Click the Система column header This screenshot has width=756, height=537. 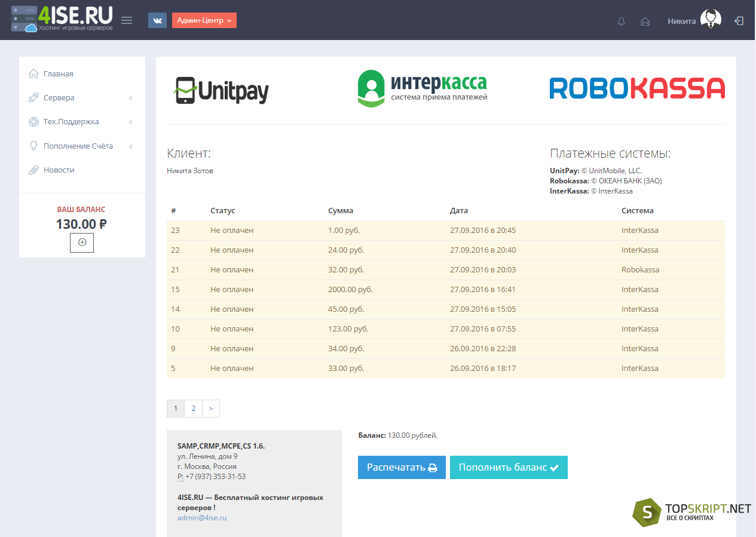638,211
